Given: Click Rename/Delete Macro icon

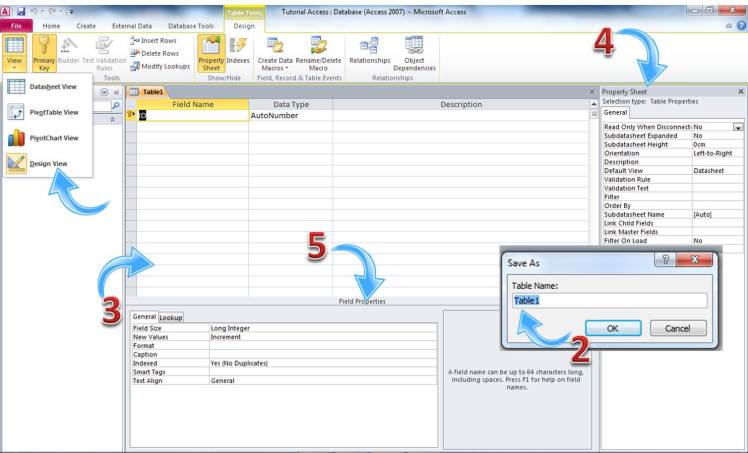Looking at the screenshot, I should pos(319,52).
